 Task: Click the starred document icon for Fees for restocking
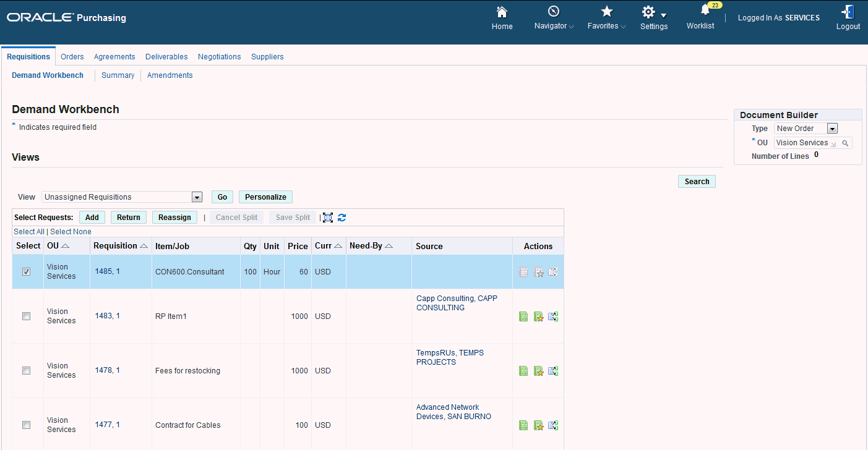click(x=538, y=371)
